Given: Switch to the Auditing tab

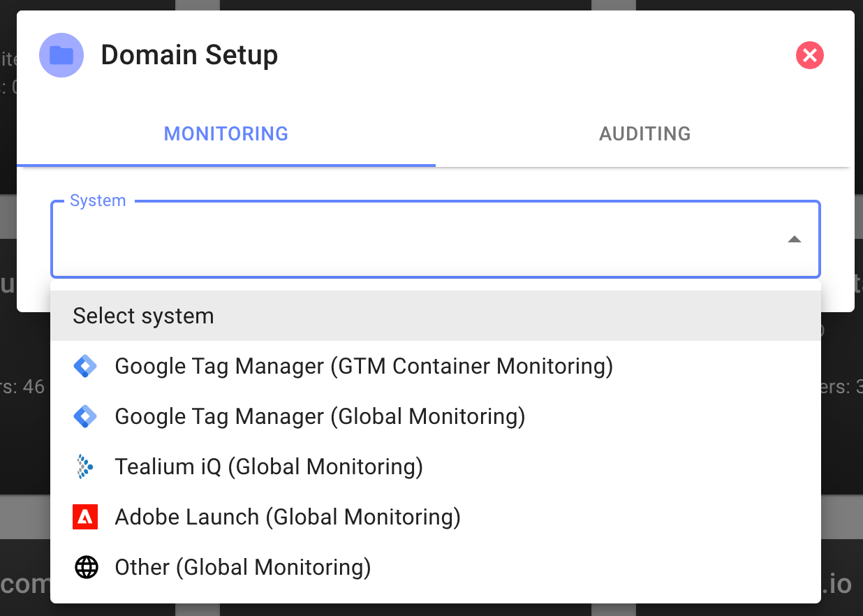Looking at the screenshot, I should click(644, 133).
